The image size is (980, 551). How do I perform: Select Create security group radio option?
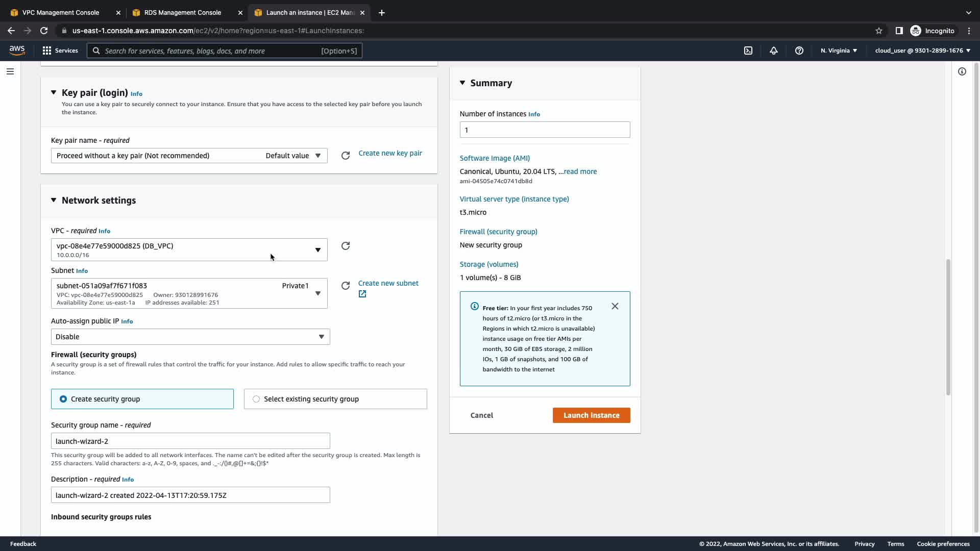(x=63, y=399)
